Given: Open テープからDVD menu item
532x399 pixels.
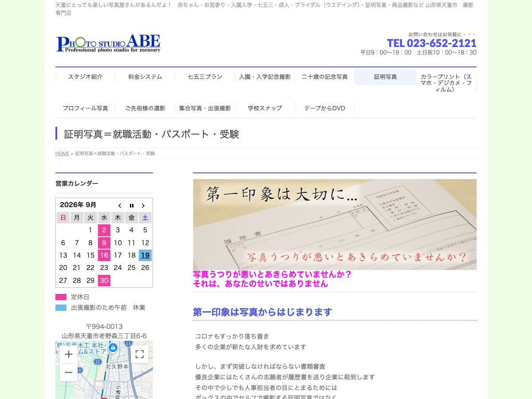Looking at the screenshot, I should click(325, 108).
